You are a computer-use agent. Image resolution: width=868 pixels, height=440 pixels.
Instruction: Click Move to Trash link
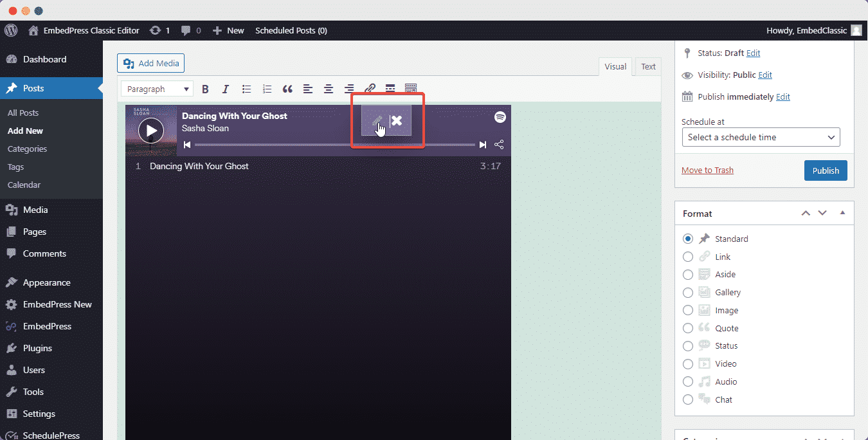click(707, 170)
